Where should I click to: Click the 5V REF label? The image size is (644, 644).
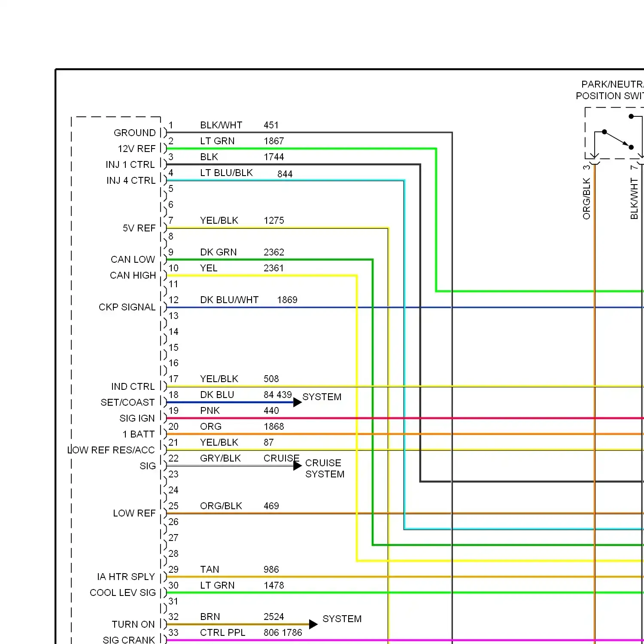pos(139,228)
